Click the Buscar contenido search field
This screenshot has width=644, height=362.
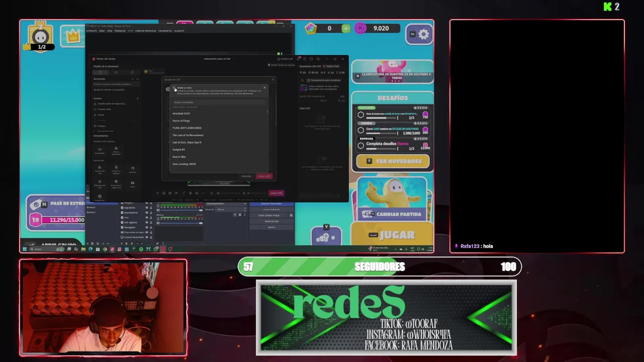pos(219,102)
